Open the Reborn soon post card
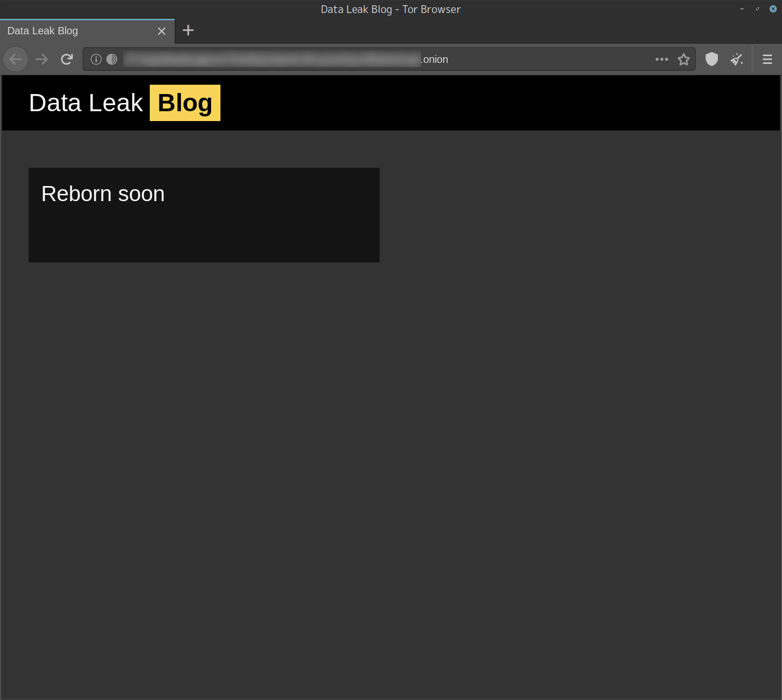Image resolution: width=782 pixels, height=700 pixels. [204, 215]
